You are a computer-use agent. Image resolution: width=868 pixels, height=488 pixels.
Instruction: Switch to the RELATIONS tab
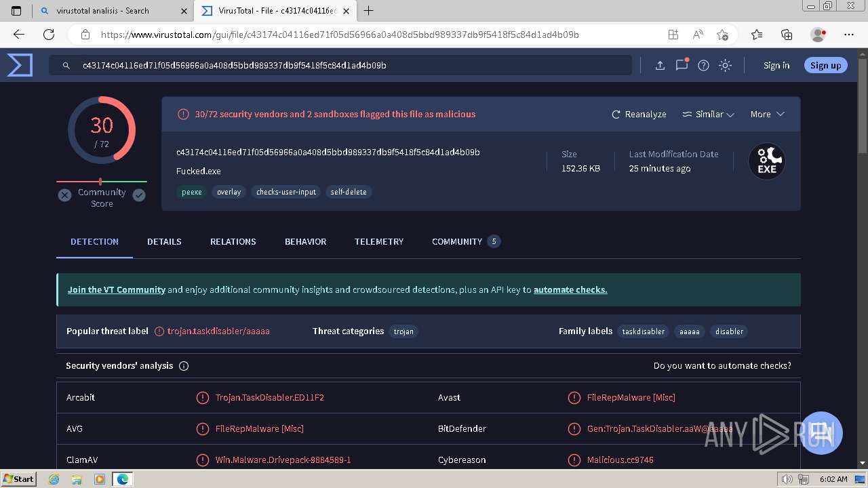point(233,242)
